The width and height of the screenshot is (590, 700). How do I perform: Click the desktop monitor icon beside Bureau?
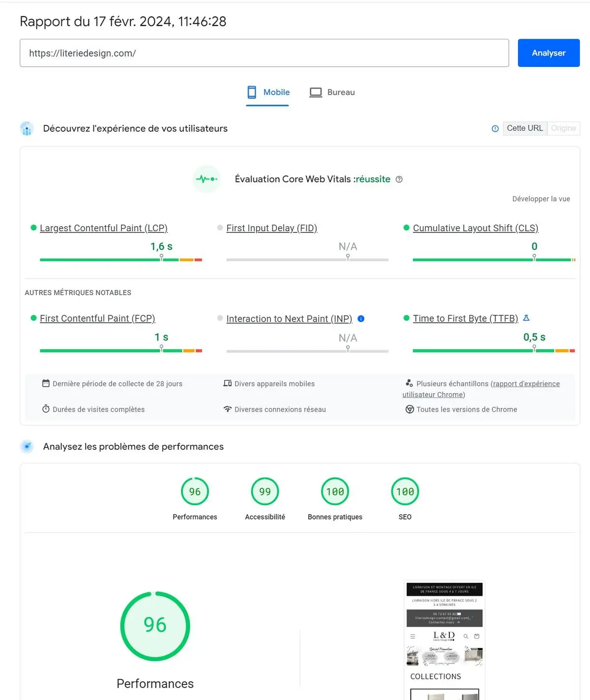pyautogui.click(x=316, y=92)
